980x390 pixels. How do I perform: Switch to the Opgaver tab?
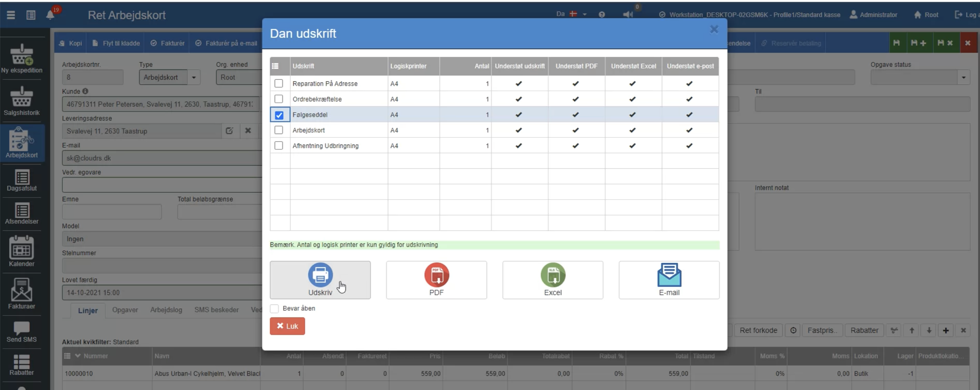point(125,310)
